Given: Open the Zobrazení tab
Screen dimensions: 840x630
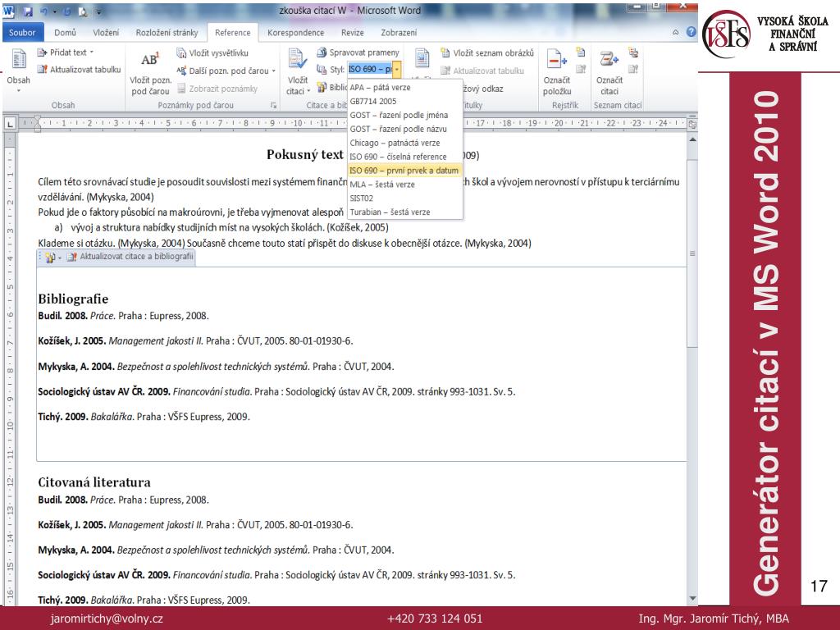Looking at the screenshot, I should coord(399,32).
